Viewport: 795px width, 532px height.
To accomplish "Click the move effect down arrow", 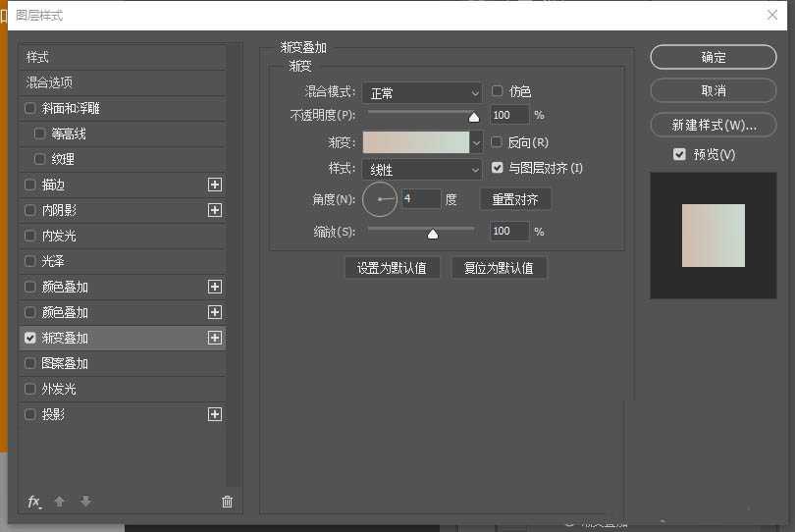I will tap(85, 502).
